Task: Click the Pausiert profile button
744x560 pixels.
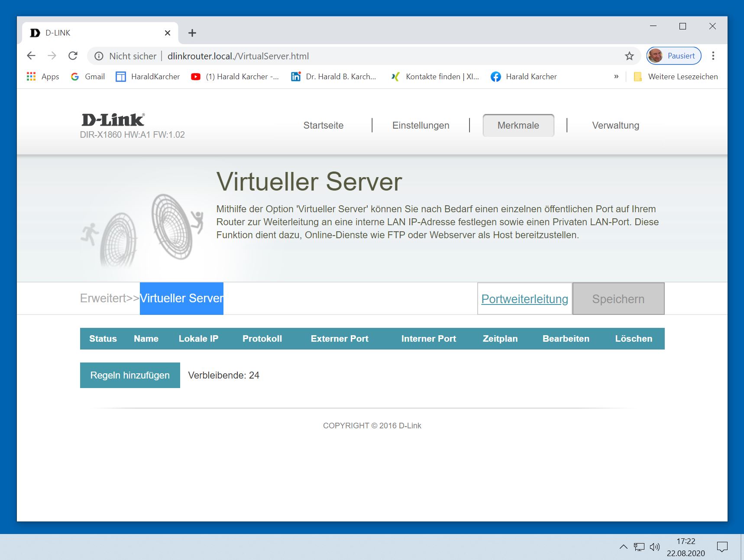Action: coord(674,56)
